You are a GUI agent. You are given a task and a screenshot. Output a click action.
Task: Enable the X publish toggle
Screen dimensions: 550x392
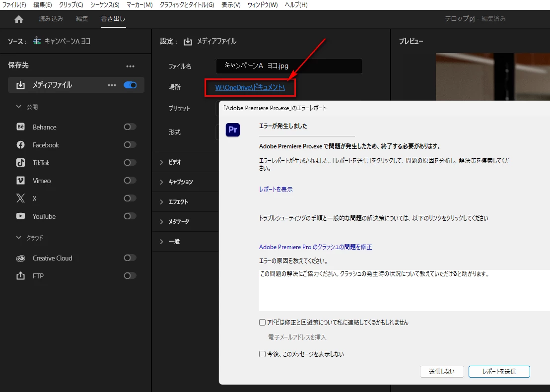[130, 198]
